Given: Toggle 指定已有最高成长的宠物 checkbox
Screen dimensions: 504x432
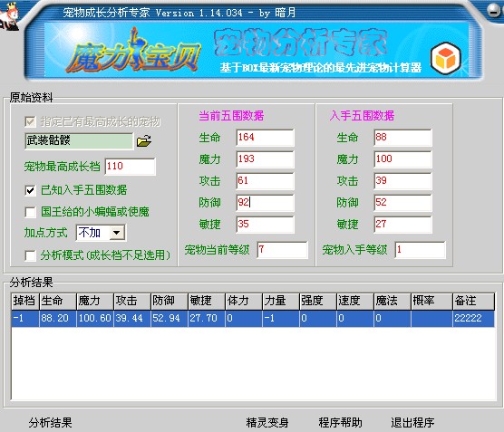Looking at the screenshot, I should [30, 121].
